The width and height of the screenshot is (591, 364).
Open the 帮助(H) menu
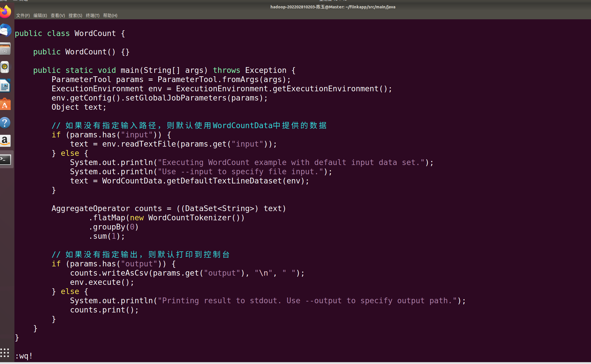point(110,16)
